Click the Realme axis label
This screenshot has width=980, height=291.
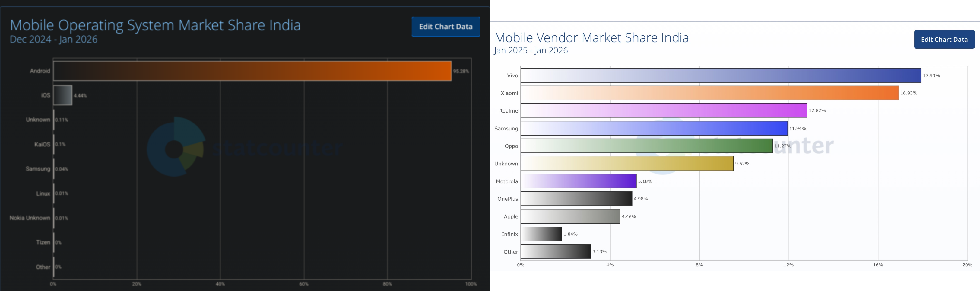(x=509, y=111)
